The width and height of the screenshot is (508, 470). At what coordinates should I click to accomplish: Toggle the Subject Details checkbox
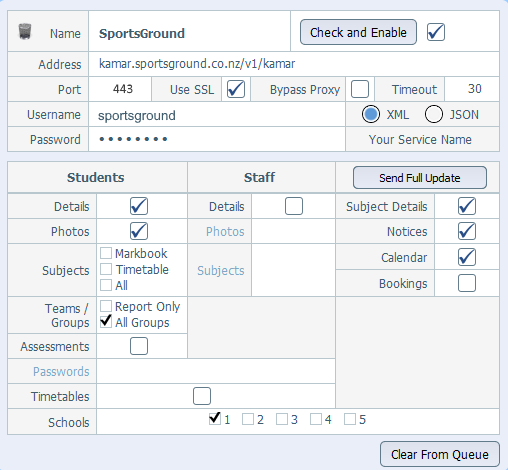click(467, 206)
